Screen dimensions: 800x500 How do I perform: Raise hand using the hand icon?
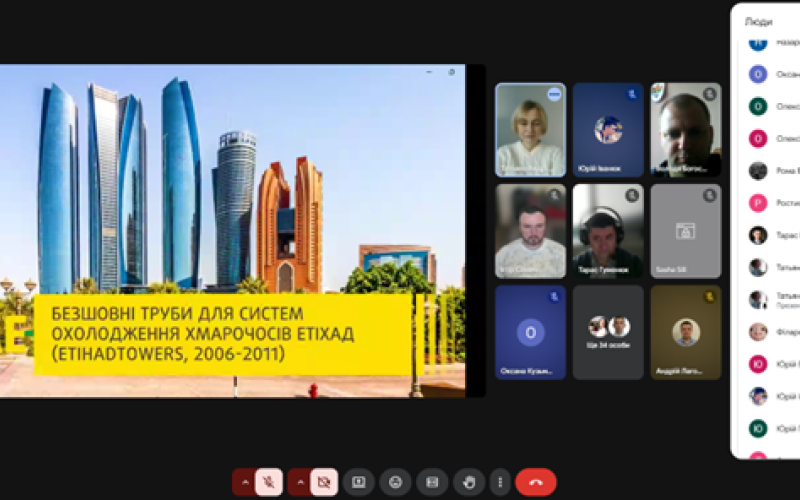point(468,482)
